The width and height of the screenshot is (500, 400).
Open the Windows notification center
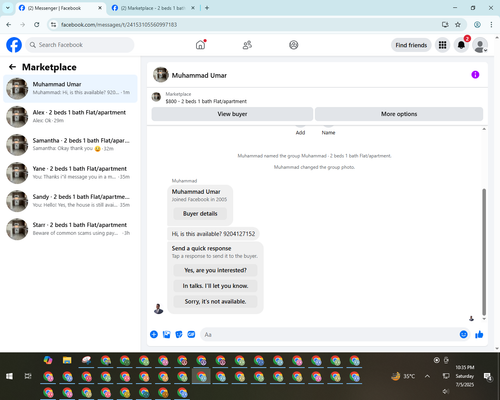(488, 376)
